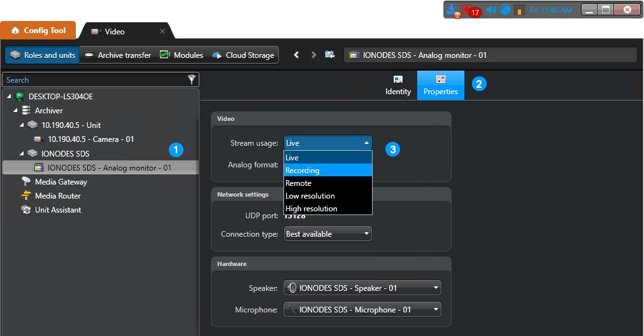The image size is (644, 336).
Task: Switch to the Properties tab
Action: click(x=441, y=85)
